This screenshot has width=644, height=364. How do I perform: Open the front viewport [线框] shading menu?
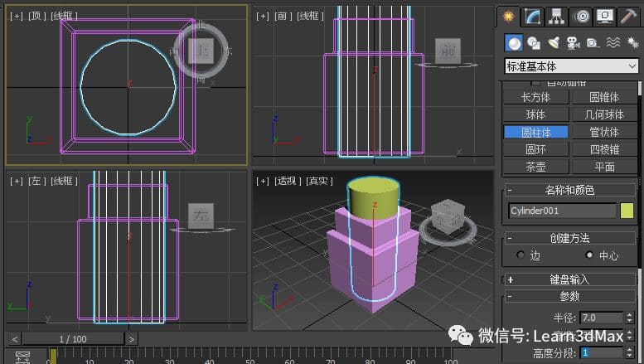click(311, 16)
